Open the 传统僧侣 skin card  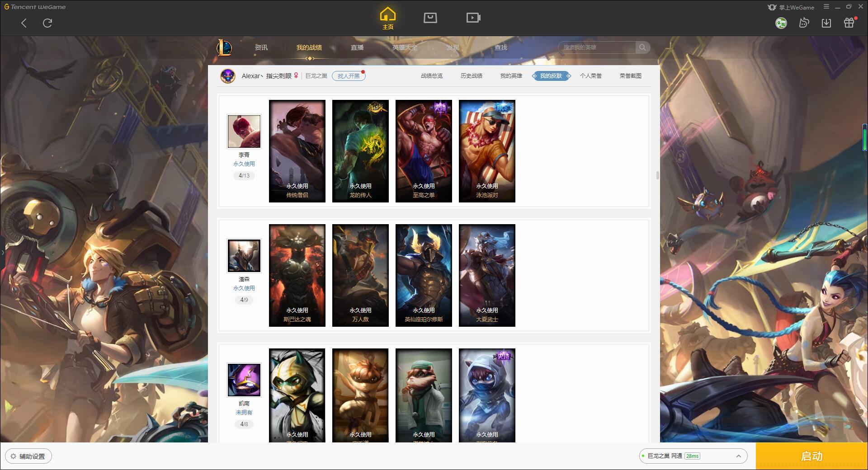click(297, 151)
